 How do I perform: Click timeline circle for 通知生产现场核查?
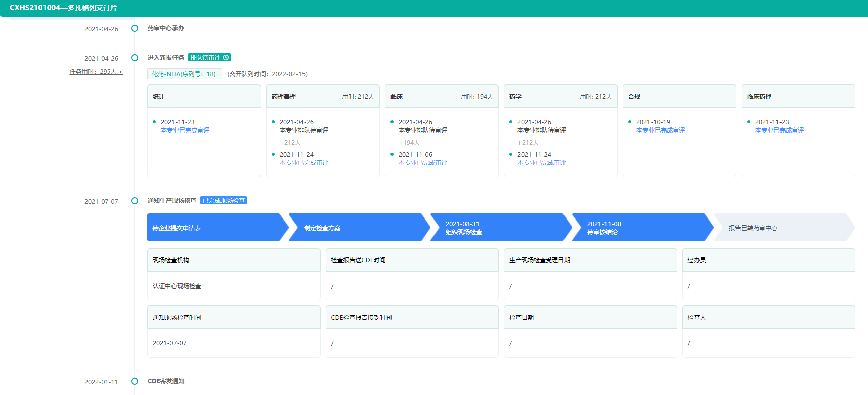pyautogui.click(x=135, y=201)
